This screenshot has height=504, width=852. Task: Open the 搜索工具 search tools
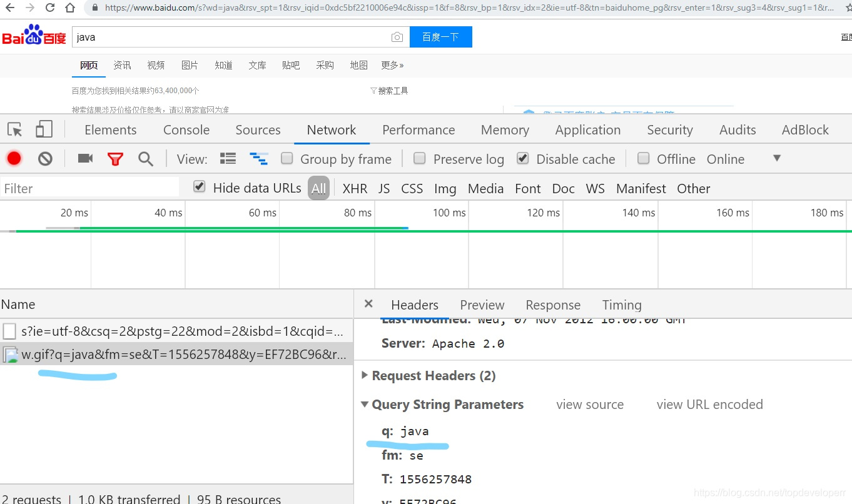[x=389, y=91]
